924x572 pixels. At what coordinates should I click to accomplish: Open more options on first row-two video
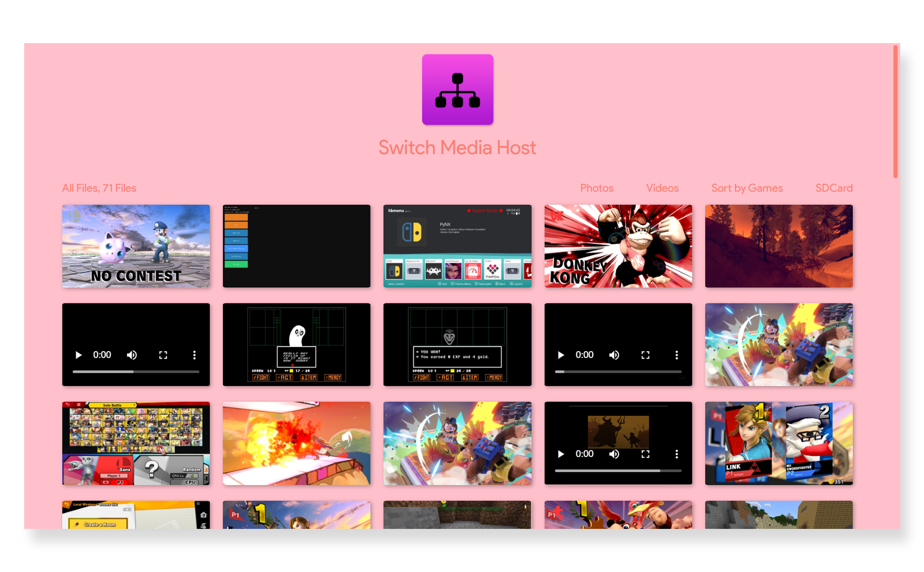tap(194, 355)
